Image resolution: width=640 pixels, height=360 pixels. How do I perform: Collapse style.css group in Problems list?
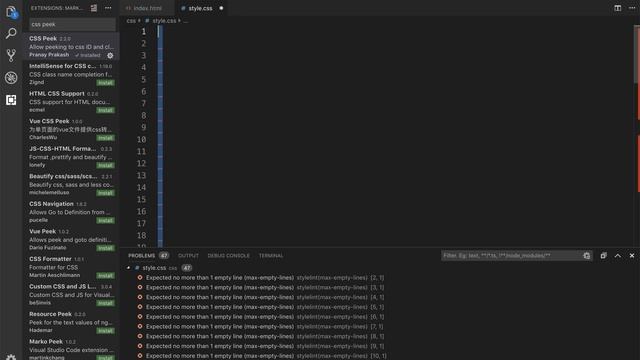(x=129, y=268)
